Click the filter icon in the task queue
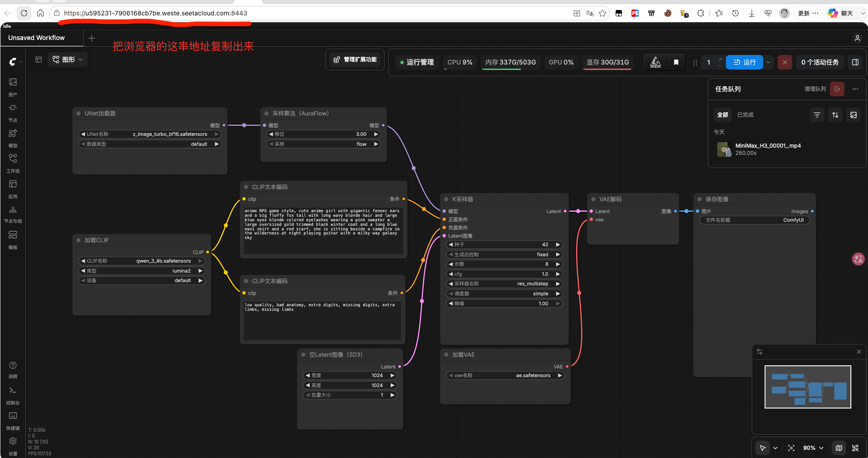Screen dimensions: 868x458 [817, 115]
